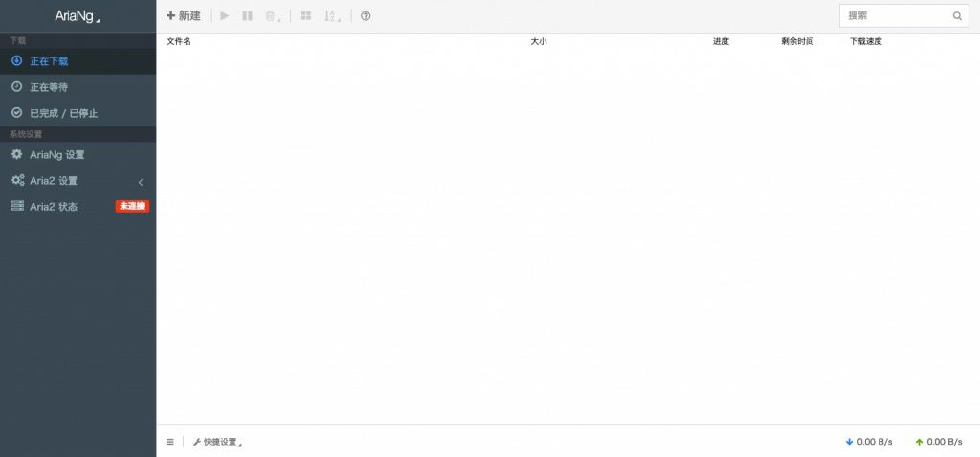
Task: Go to 已完成 / 已停止 list
Action: tap(63, 113)
